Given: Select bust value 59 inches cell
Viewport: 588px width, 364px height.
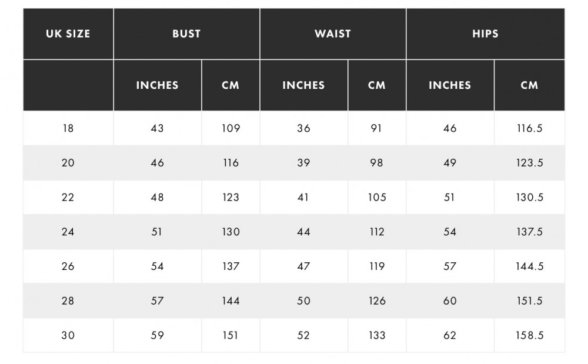Looking at the screenshot, I should click(158, 335).
